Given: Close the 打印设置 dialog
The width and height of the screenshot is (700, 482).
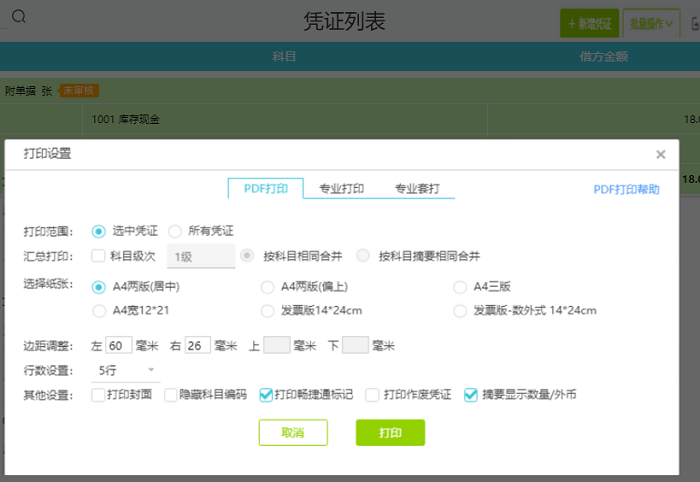Looking at the screenshot, I should (x=660, y=154).
